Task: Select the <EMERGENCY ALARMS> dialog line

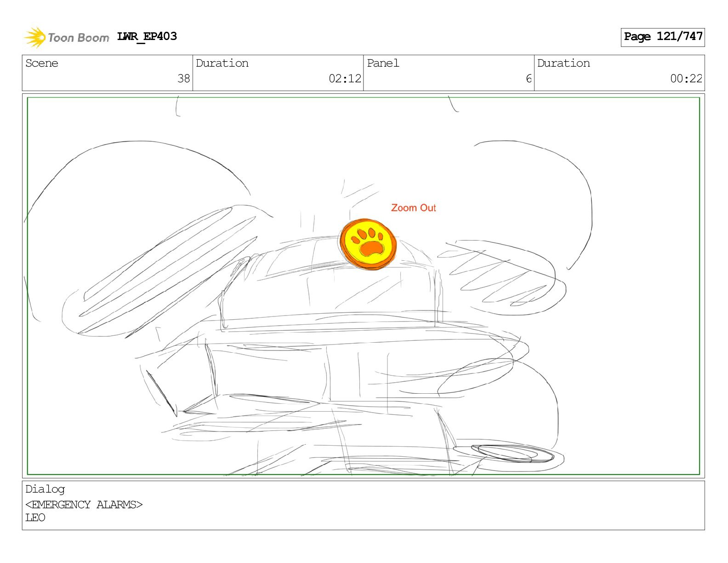Action: point(84,505)
